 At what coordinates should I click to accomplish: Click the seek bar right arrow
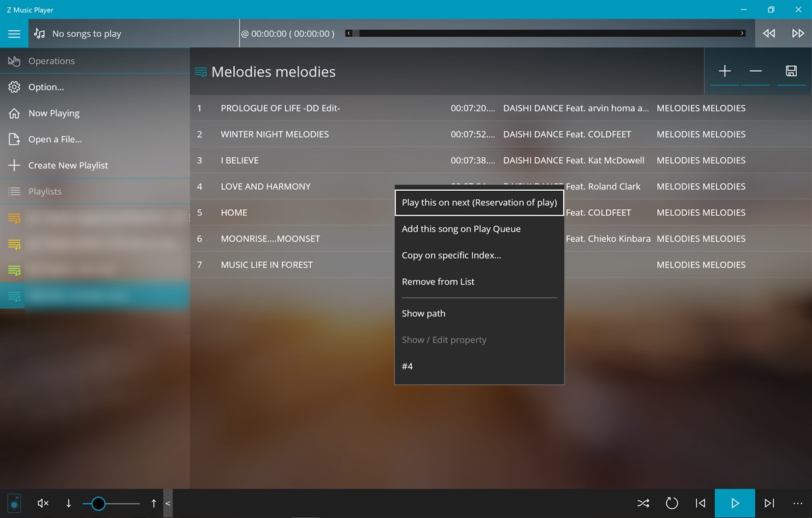tap(742, 32)
